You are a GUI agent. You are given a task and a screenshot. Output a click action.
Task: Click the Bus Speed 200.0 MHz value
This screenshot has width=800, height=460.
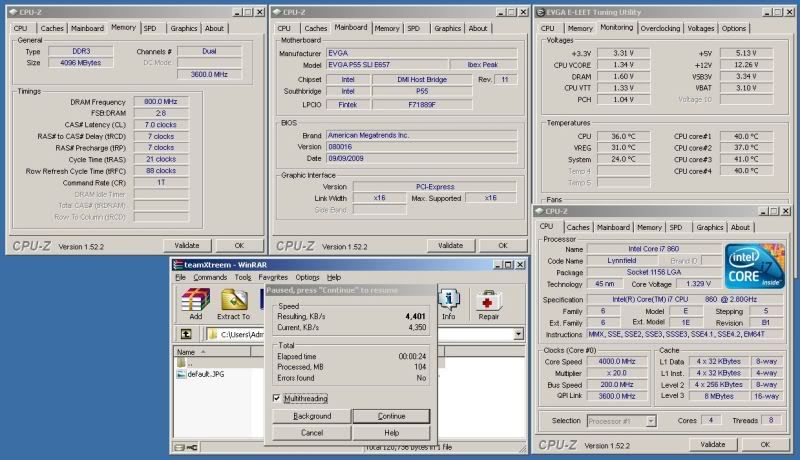(x=617, y=385)
